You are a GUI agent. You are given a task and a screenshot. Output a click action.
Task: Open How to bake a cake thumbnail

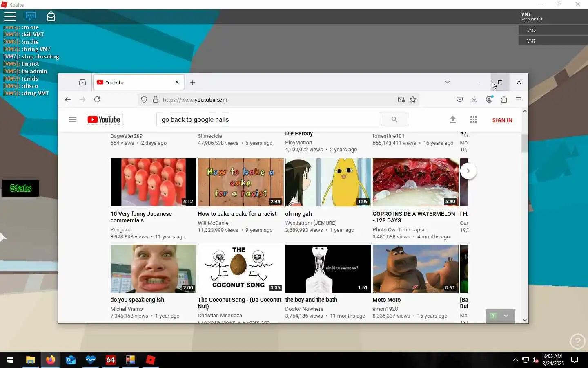point(241,182)
